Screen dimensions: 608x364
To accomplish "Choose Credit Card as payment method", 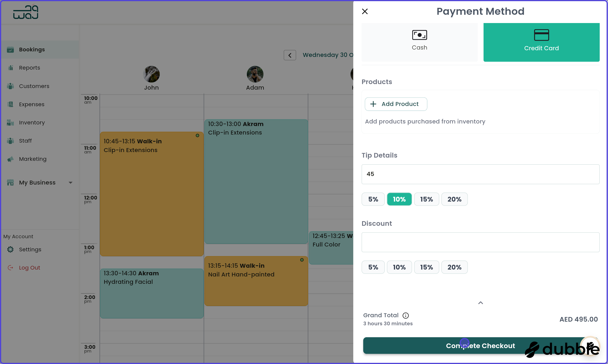I will pyautogui.click(x=541, y=42).
